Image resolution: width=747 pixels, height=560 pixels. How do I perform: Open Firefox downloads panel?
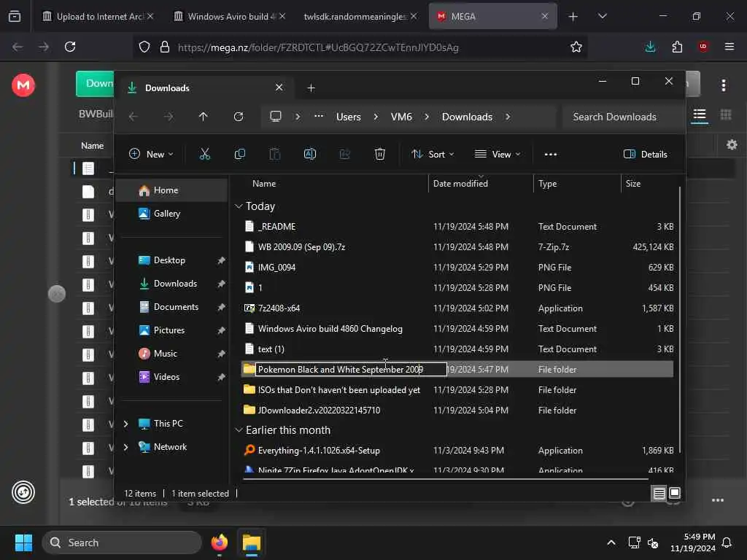(650, 47)
